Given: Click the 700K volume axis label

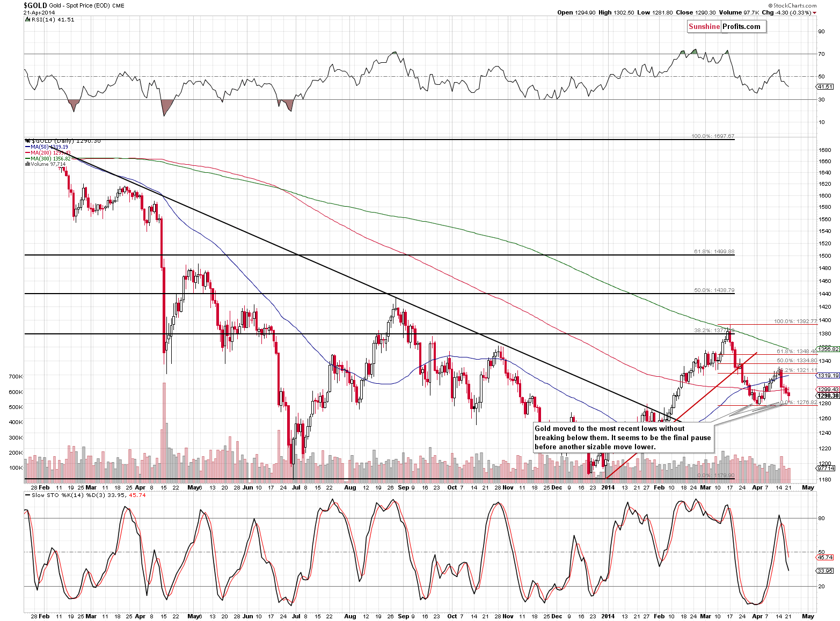Looking at the screenshot, I should click(16, 377).
